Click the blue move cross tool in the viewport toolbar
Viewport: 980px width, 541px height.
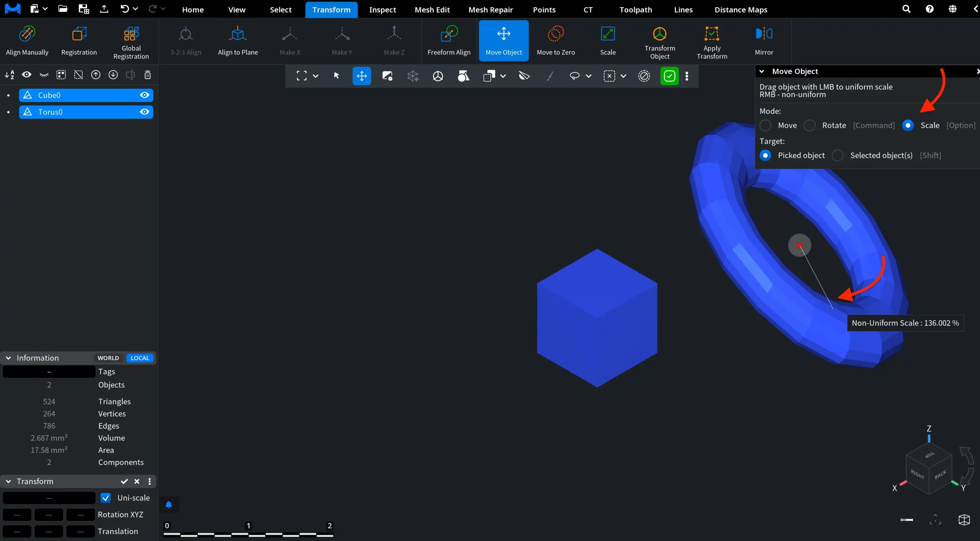[x=361, y=76]
